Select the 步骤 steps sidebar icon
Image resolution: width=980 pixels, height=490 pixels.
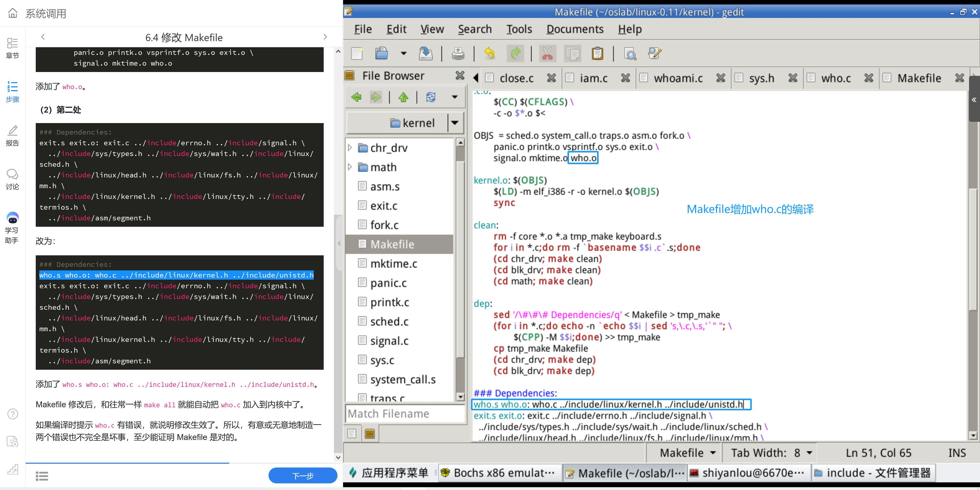point(12,92)
